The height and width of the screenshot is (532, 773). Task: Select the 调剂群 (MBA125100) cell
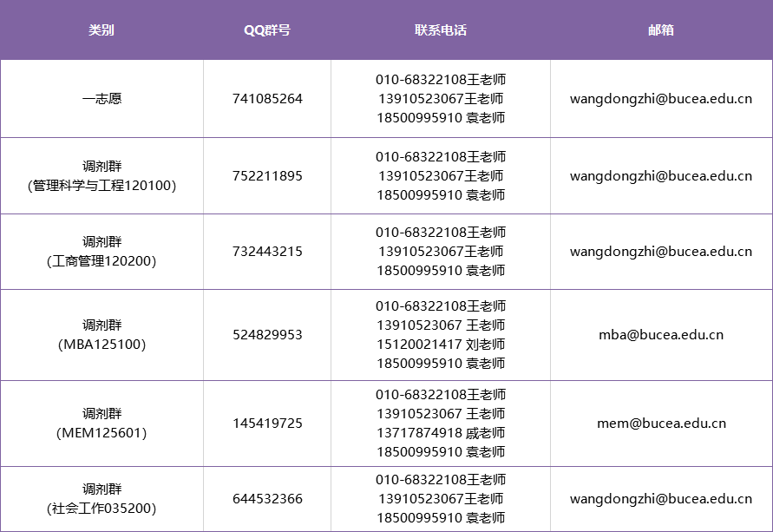coord(102,335)
